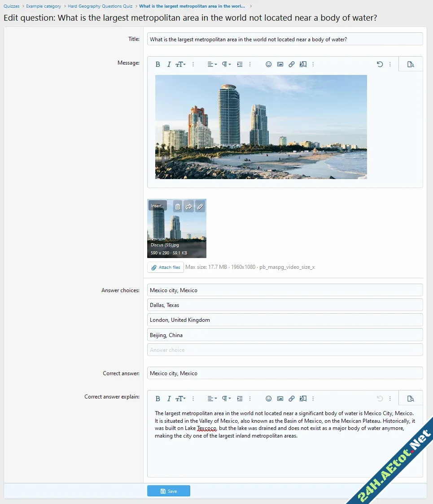The image size is (433, 504).
Task: Insert a link via the link icon
Action: pos(292,64)
